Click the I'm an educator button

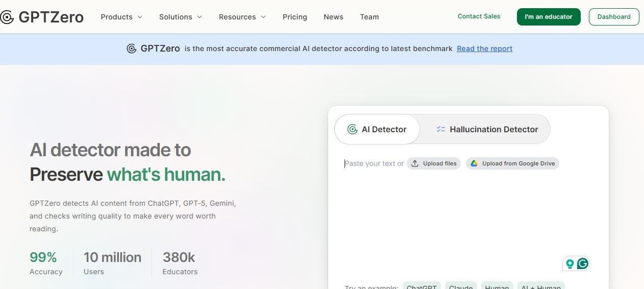[x=549, y=17]
